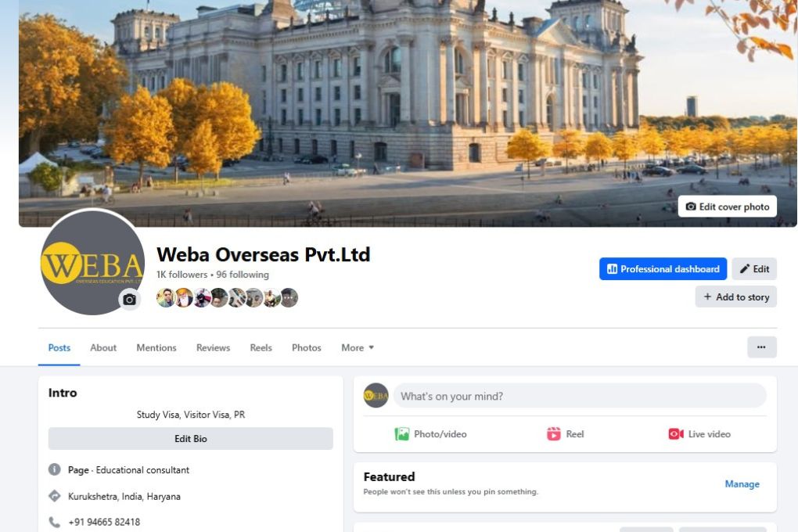The width and height of the screenshot is (798, 532).
Task: Click the info icon beside Page · Educational consultant
Action: [x=55, y=469]
